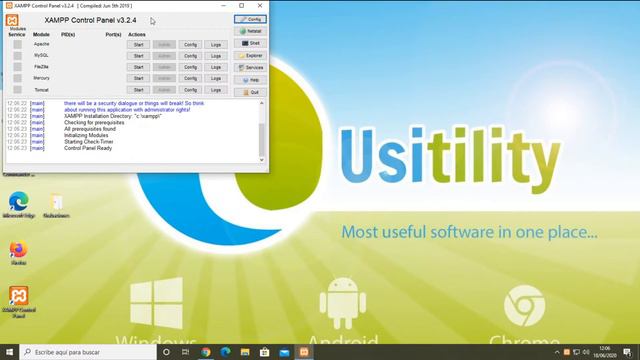Select the "Control Panel Ready" log line
640x360 pixels.
(x=88, y=148)
